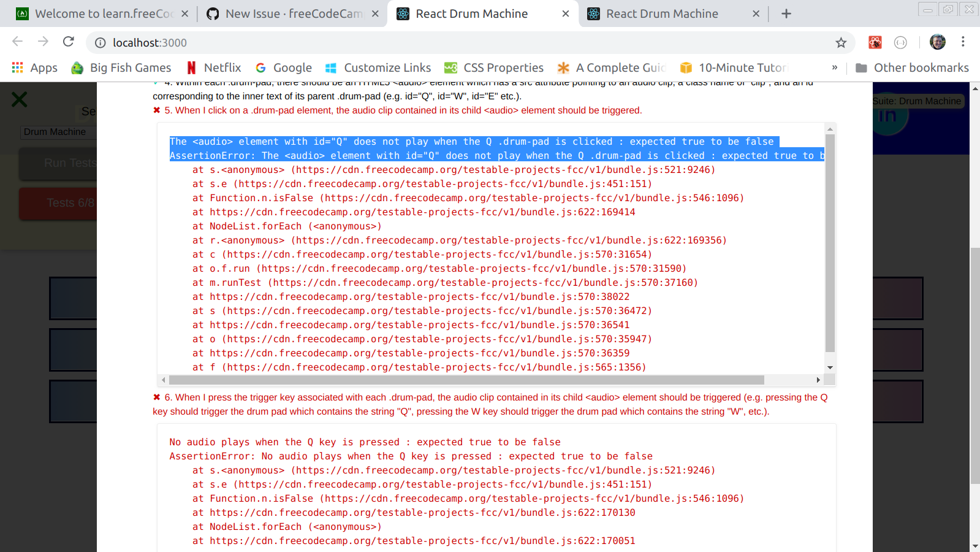Open Google bookmark
980x552 pixels.
(284, 67)
